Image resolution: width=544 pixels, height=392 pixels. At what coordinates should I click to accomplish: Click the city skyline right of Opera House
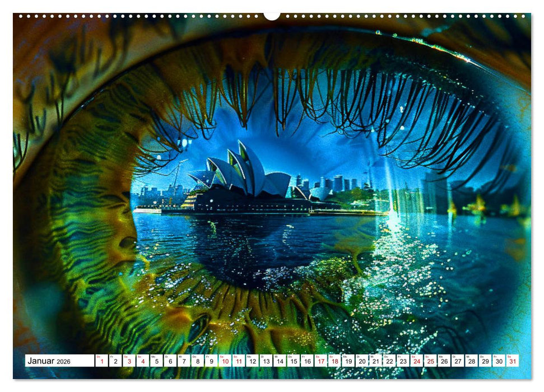336,184
